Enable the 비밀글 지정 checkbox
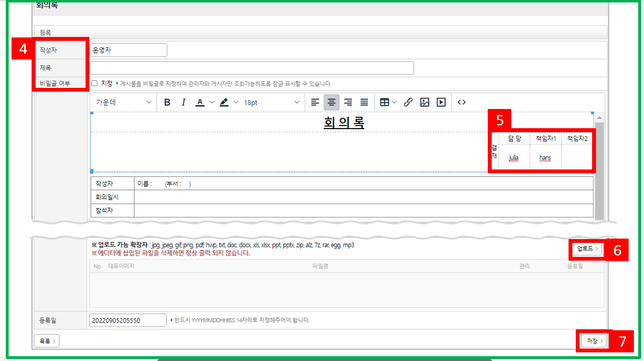Viewport: 644px width, 361px height. click(94, 83)
